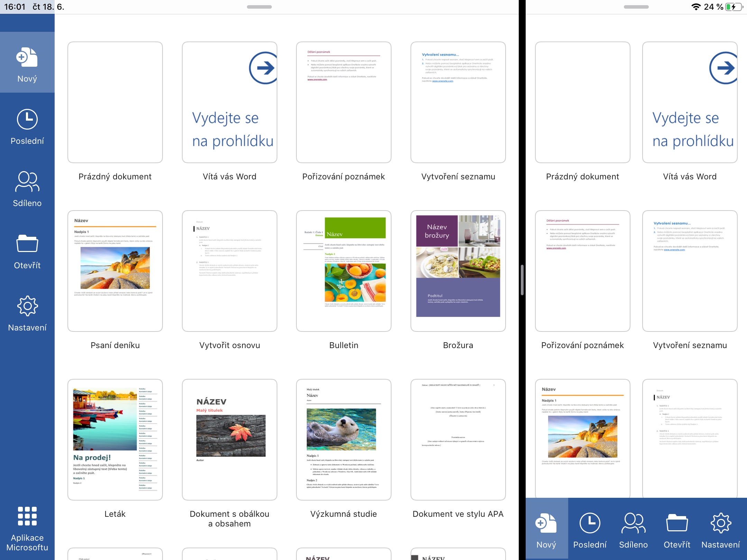Image resolution: width=747 pixels, height=560 pixels.
Task: Tap Otevřít folder icon in bottom bar
Action: tap(677, 523)
